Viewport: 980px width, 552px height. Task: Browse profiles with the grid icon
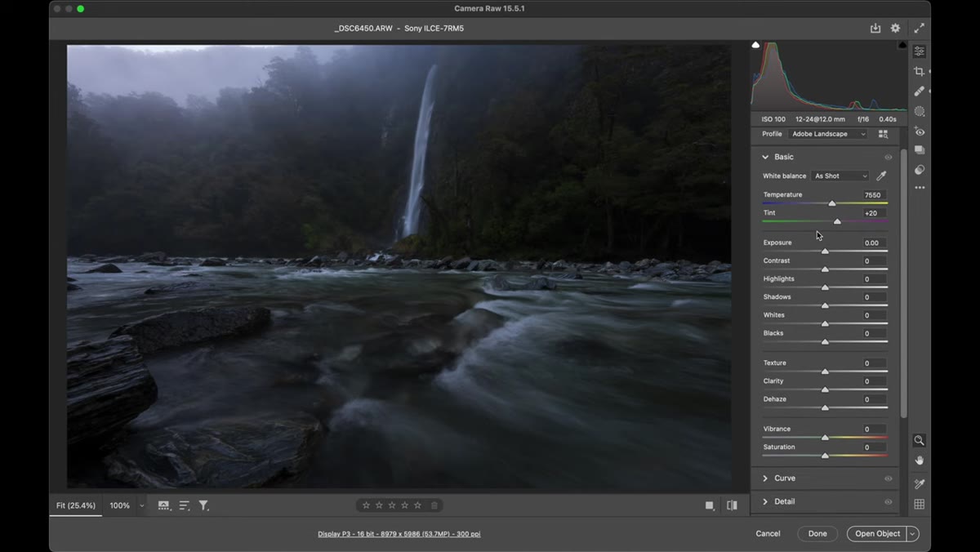pos(883,134)
